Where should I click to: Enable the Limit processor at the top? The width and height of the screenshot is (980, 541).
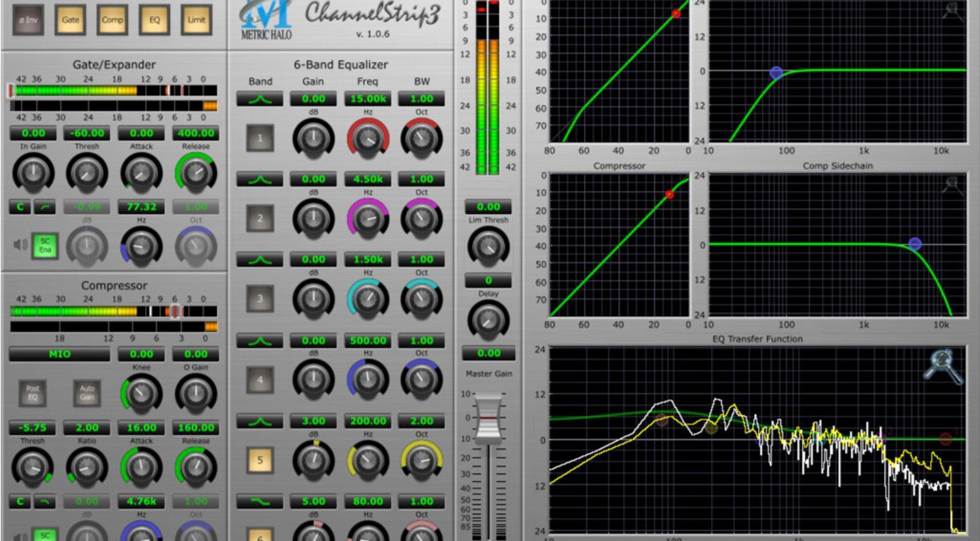point(196,20)
